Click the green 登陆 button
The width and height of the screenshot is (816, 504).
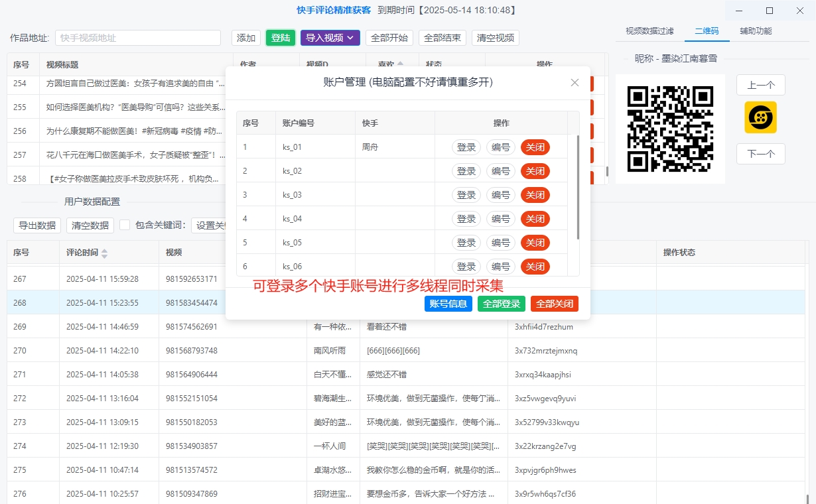click(280, 38)
